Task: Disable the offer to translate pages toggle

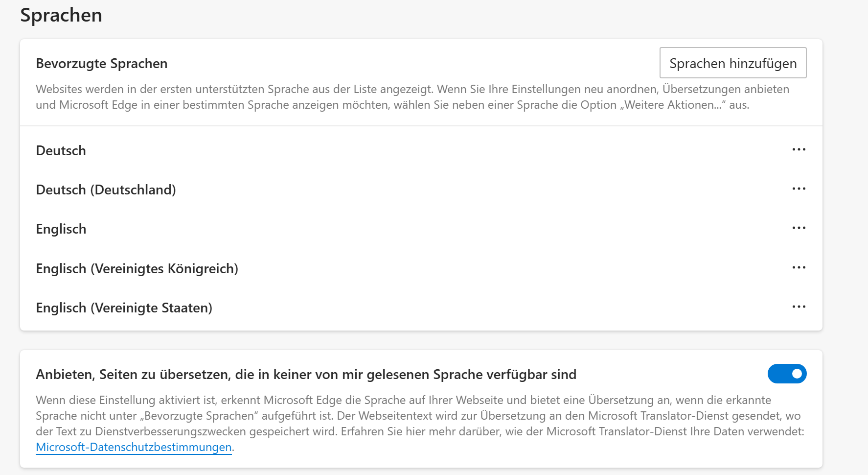Action: point(787,374)
